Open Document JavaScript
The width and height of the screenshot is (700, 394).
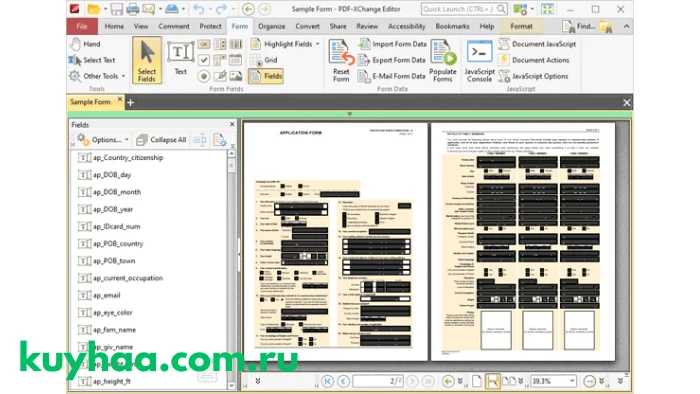point(538,44)
